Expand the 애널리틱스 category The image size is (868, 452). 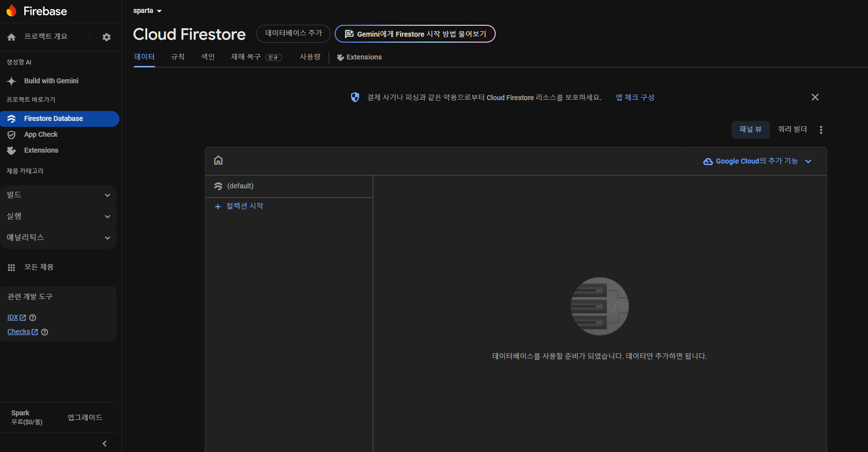point(58,238)
